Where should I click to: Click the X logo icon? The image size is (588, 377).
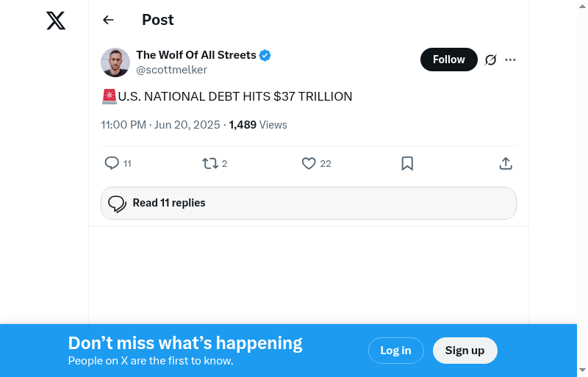pyautogui.click(x=56, y=21)
